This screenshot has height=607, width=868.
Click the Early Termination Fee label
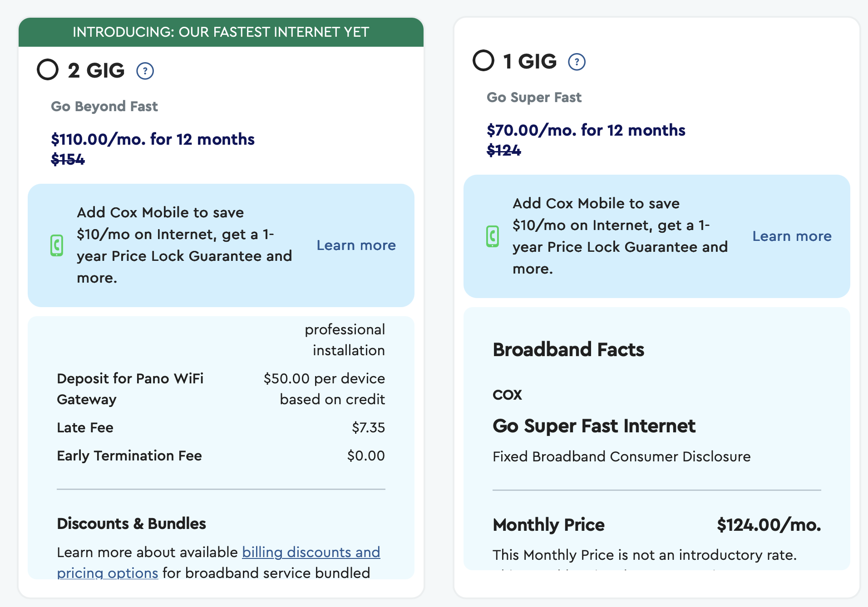pos(129,455)
